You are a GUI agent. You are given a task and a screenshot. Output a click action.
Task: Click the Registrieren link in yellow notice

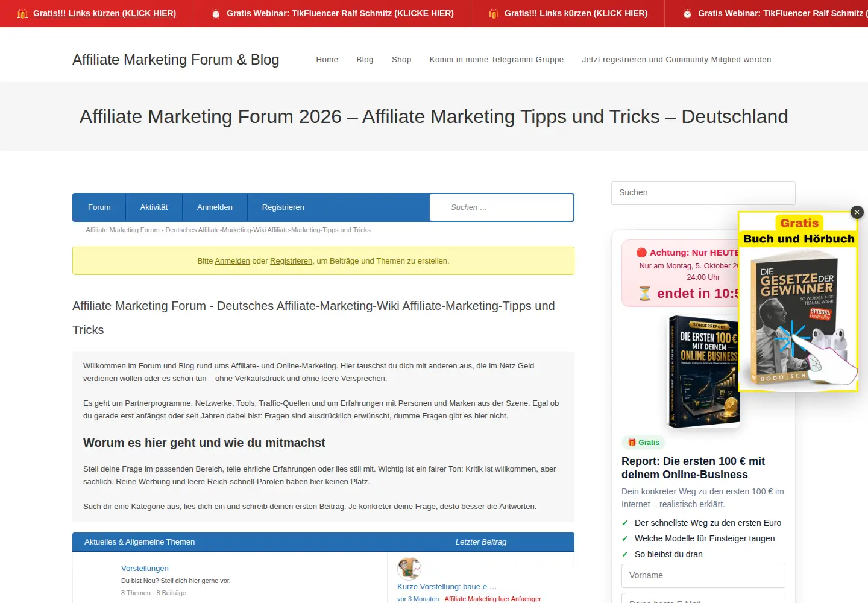[291, 261]
